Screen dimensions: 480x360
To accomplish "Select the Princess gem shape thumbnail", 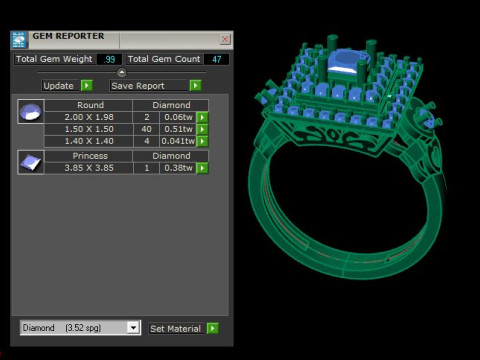I will point(31,162).
